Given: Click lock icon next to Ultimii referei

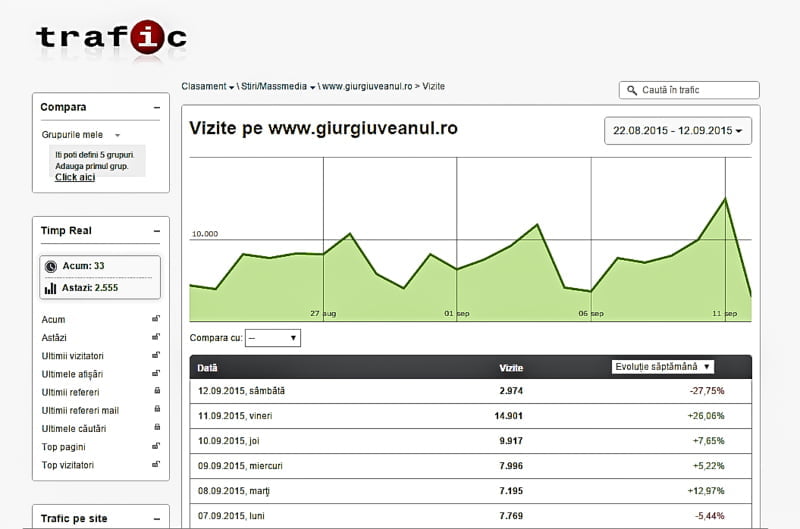Looking at the screenshot, I should (156, 392).
